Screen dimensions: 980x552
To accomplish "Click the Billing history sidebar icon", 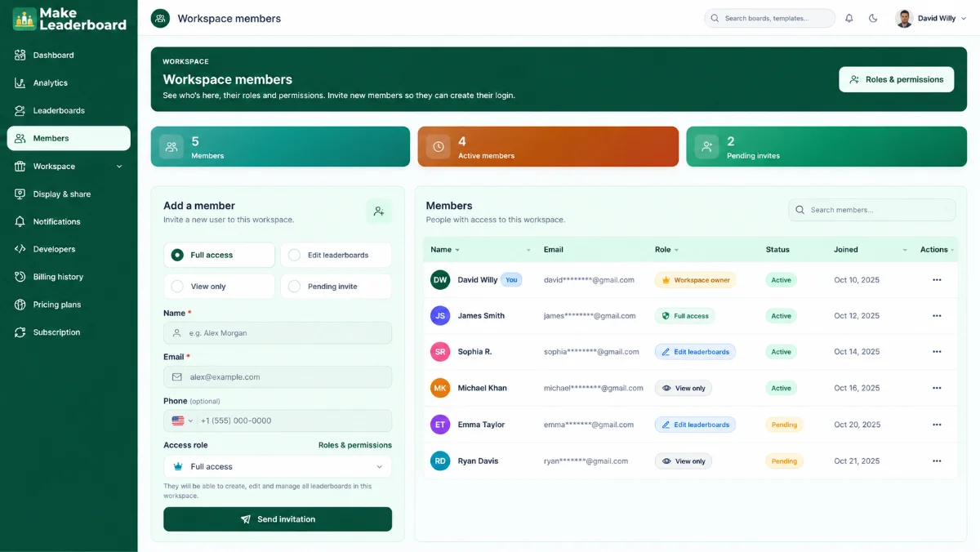I will (20, 277).
